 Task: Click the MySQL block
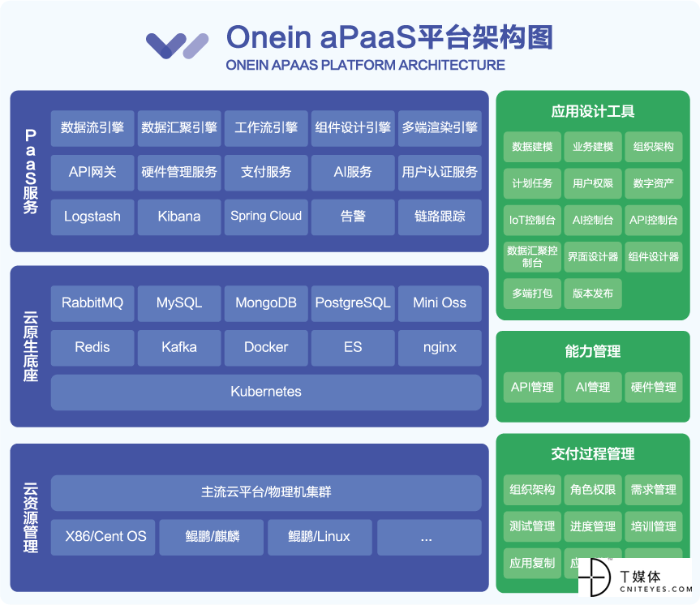pyautogui.click(x=179, y=303)
